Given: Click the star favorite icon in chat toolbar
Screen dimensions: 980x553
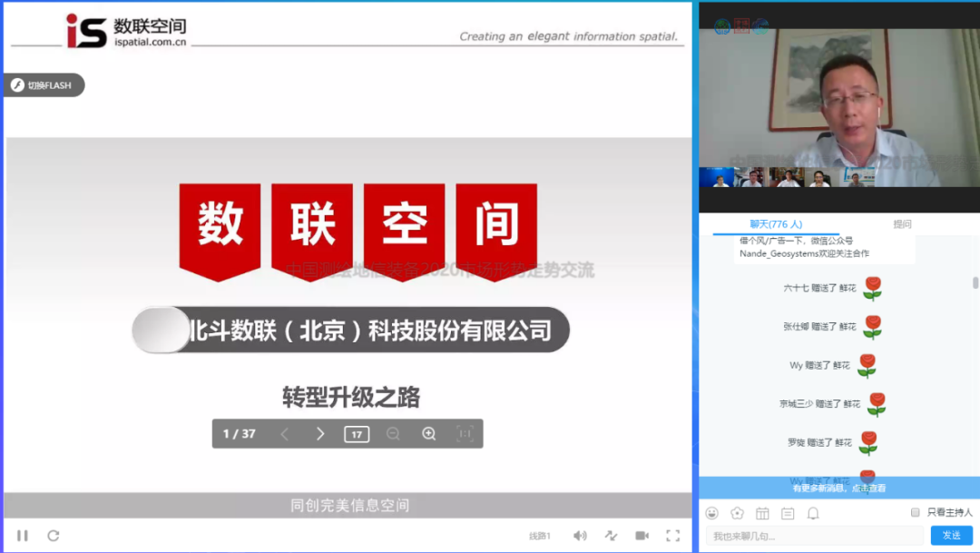Looking at the screenshot, I should (737, 513).
